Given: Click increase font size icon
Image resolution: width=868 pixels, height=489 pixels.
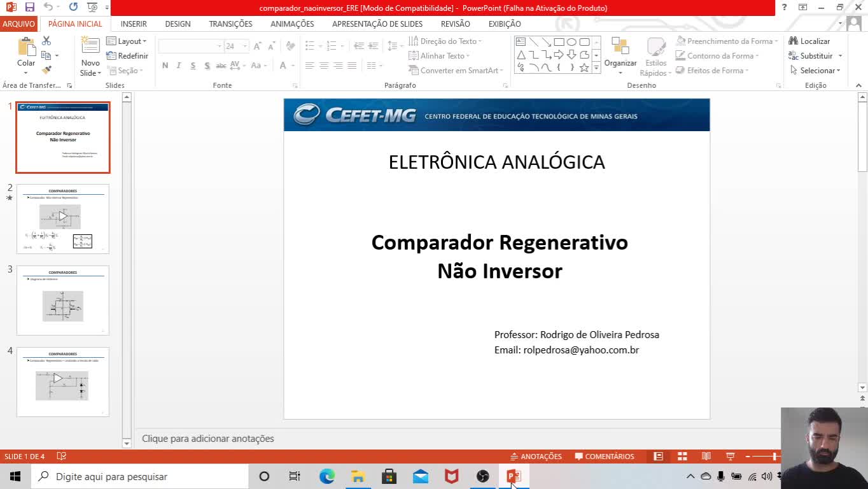Looking at the screenshot, I should pyautogui.click(x=257, y=46).
